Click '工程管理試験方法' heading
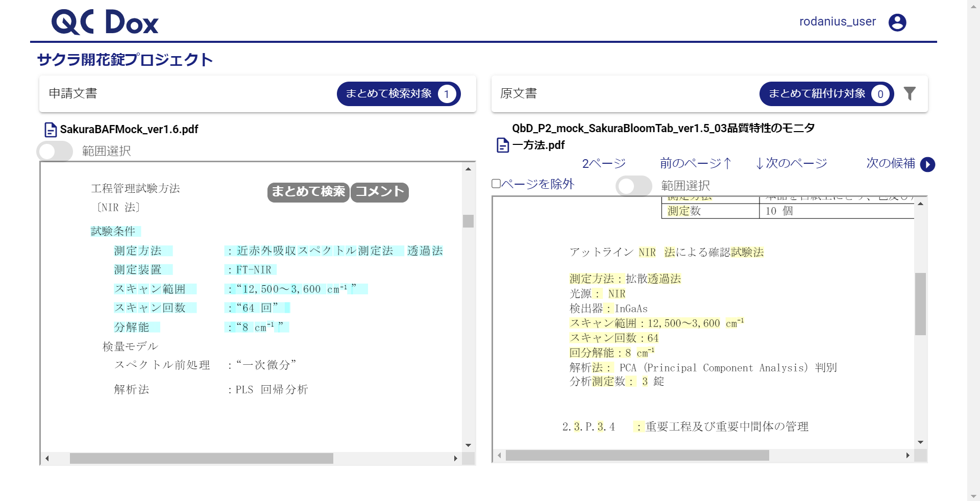The width and height of the screenshot is (980, 501). click(x=135, y=188)
